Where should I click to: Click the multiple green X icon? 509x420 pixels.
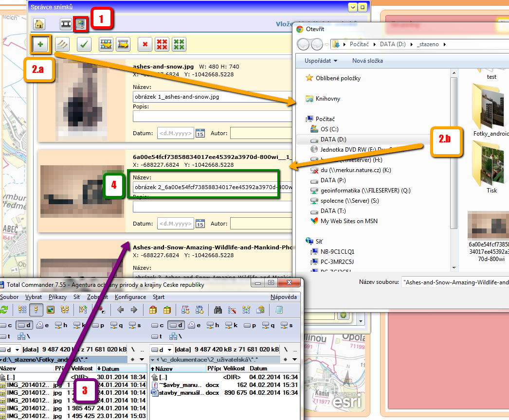pyautogui.click(x=179, y=44)
